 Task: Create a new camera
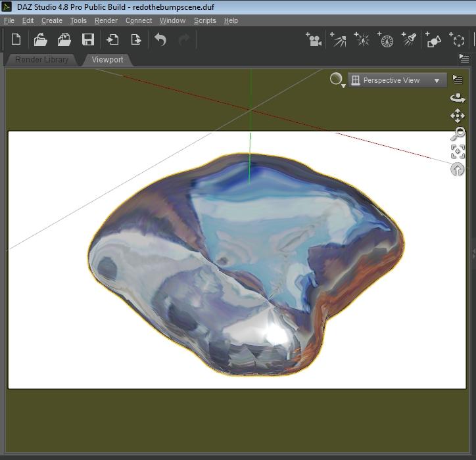pos(314,39)
